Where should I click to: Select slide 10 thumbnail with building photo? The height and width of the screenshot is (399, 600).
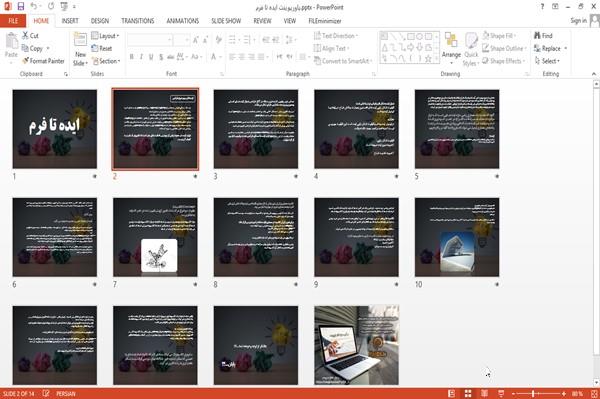[457, 237]
